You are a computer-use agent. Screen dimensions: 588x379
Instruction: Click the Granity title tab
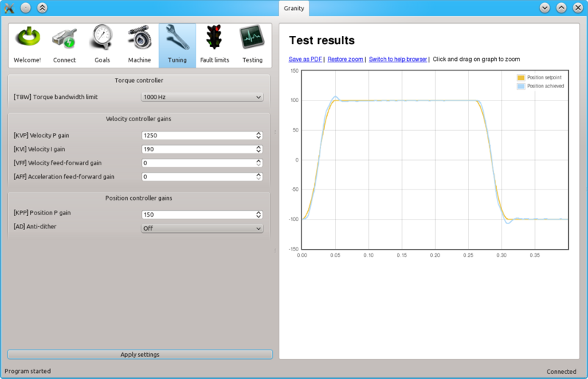[294, 8]
